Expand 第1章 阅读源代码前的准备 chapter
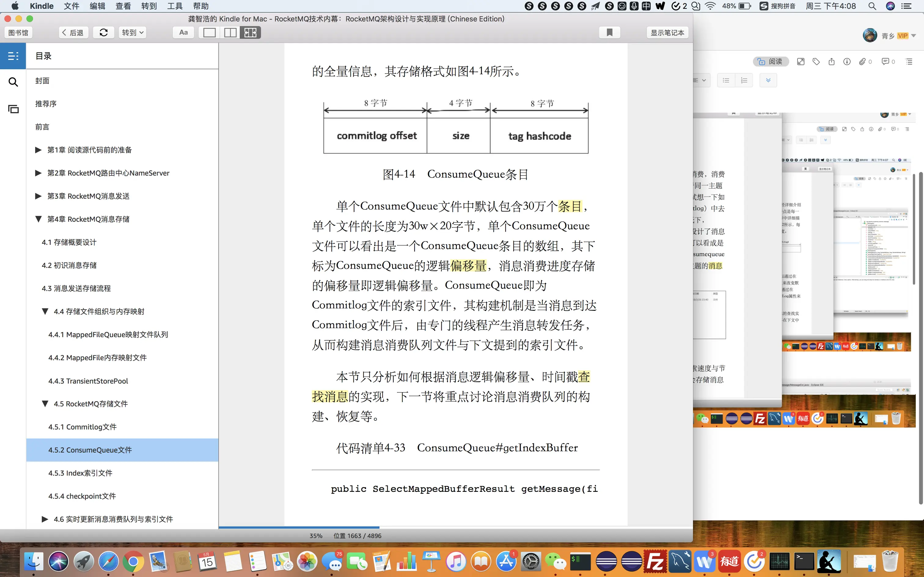 pos(38,150)
